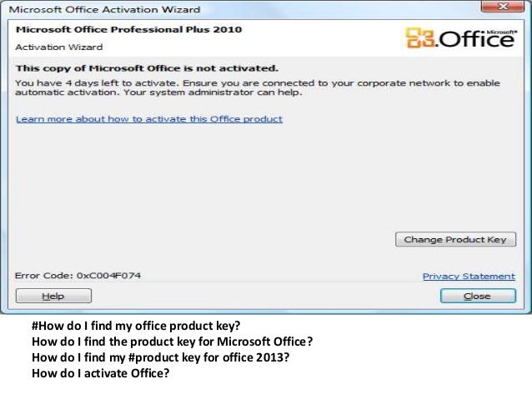
Task: Open the Change Product Key dialog
Action: [455, 239]
